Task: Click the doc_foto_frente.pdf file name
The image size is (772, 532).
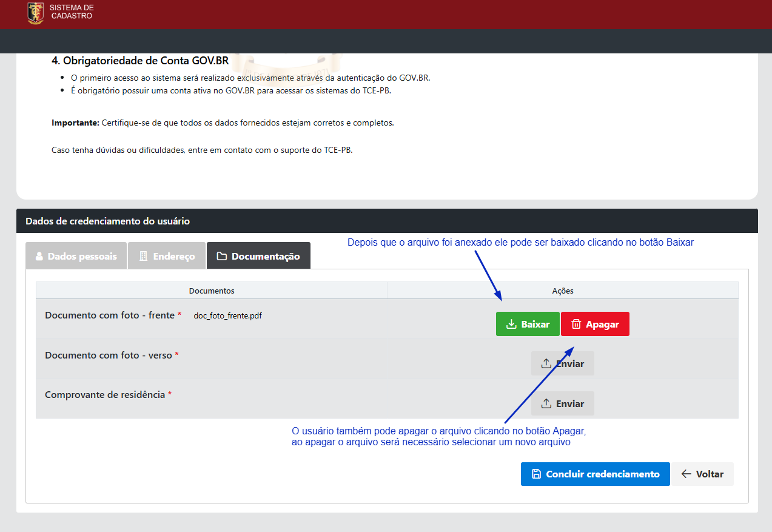Action: [228, 316]
